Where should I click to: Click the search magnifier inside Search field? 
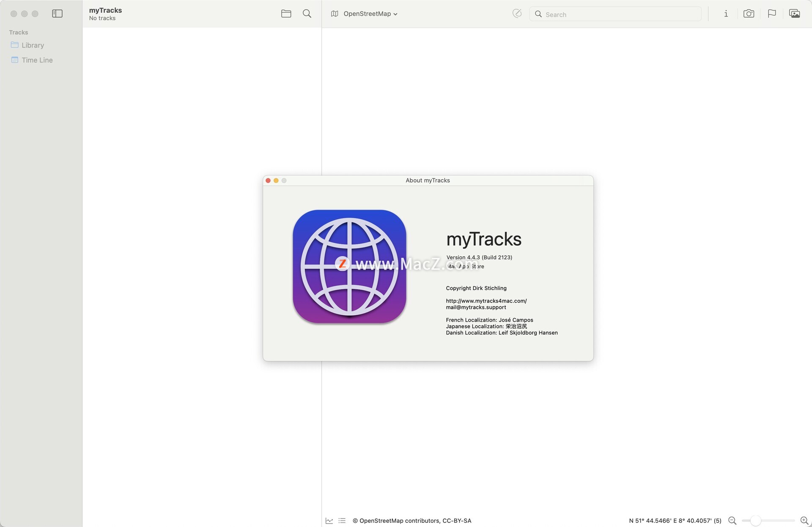538,14
